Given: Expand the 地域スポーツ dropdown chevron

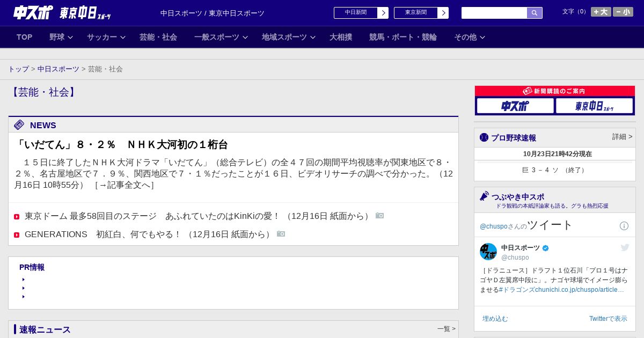Looking at the screenshot, I should [x=313, y=38].
